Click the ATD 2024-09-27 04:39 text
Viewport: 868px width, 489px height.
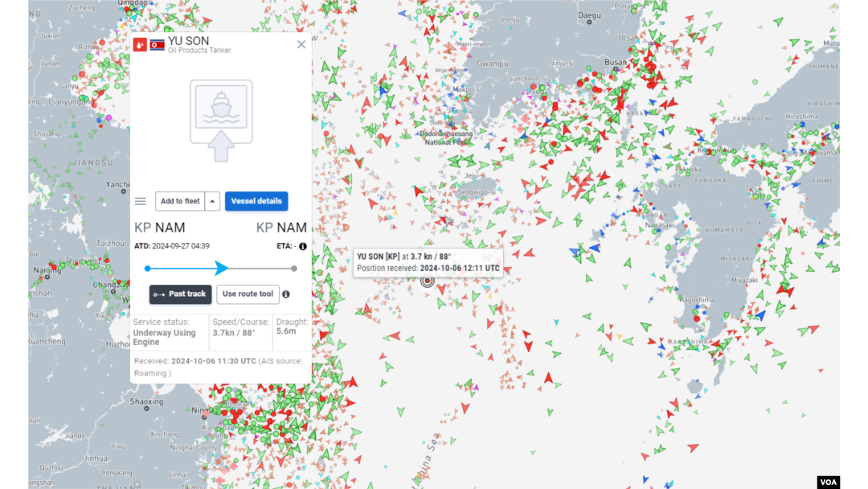click(172, 246)
